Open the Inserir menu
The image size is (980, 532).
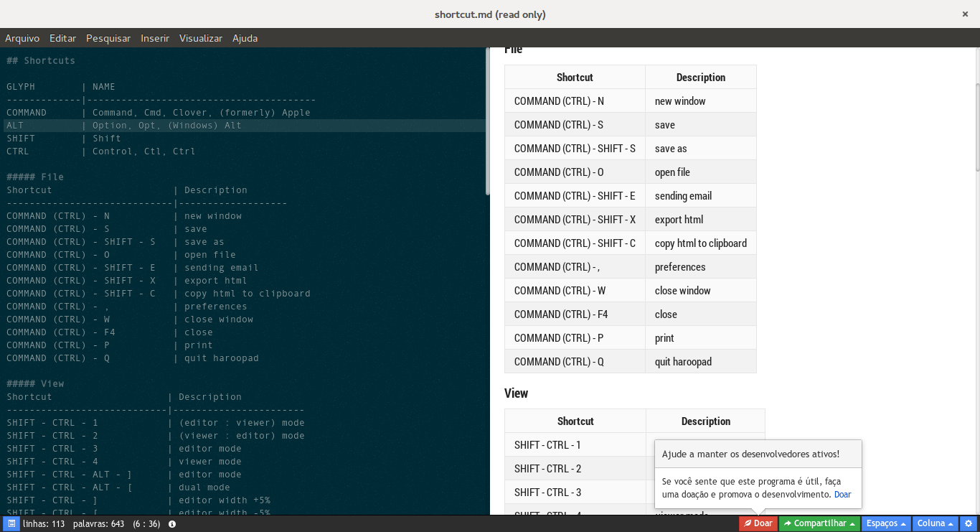coord(155,38)
